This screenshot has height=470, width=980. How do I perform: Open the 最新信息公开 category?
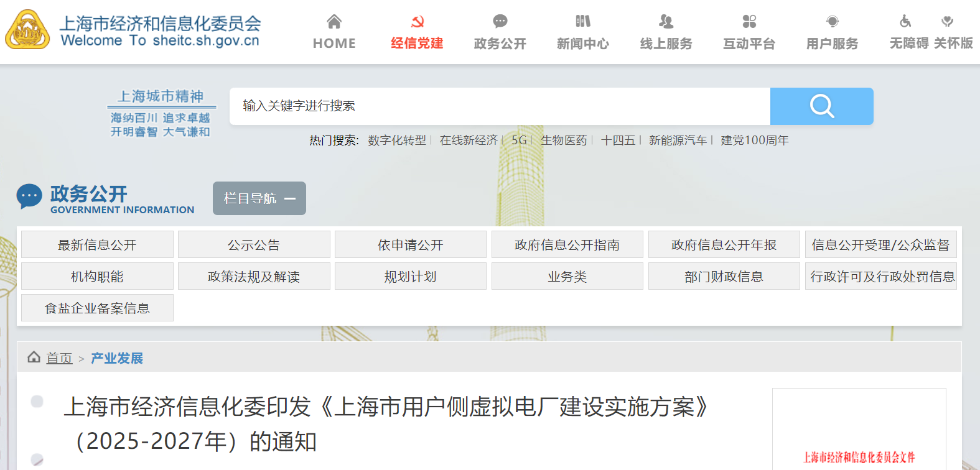coord(97,245)
